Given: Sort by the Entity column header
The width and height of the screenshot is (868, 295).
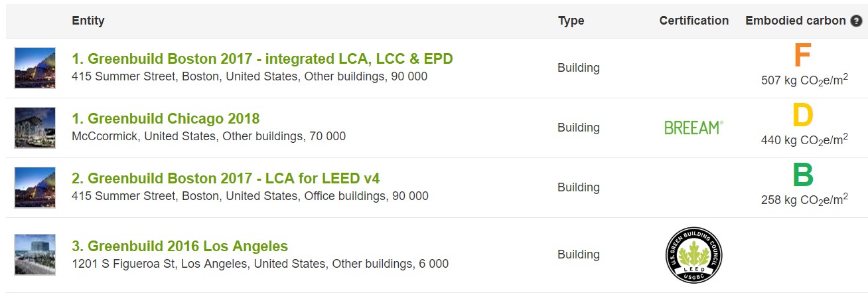Looking at the screenshot, I should (88, 21).
